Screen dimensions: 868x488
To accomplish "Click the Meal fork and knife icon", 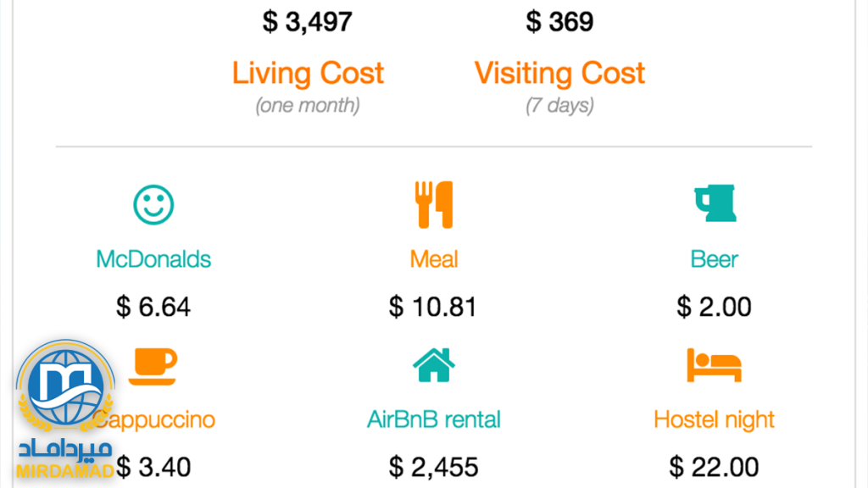I will tap(434, 205).
